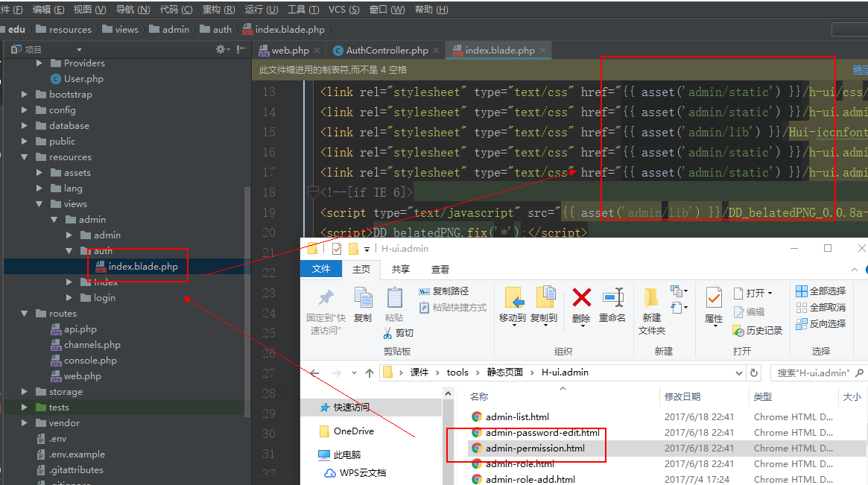This screenshot has width=868, height=485.
Task: Open the project view (项目) dropdown
Action: tap(32, 49)
